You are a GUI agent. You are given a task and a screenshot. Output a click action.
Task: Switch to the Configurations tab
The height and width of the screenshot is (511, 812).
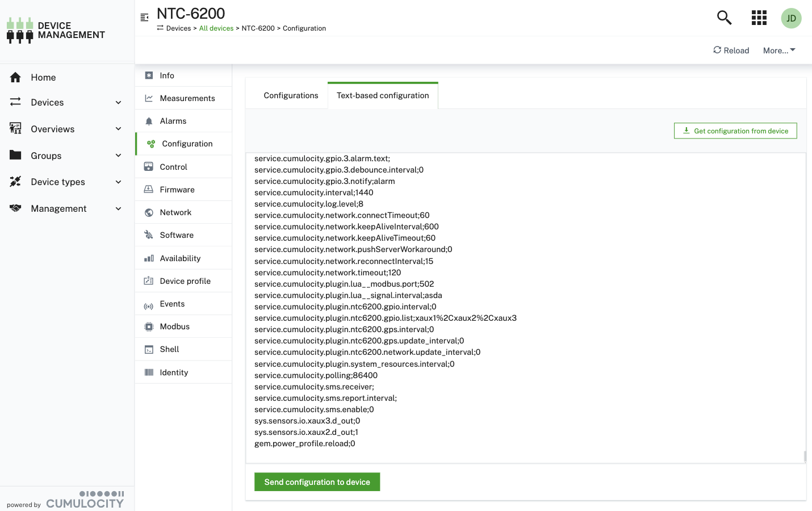[291, 95]
